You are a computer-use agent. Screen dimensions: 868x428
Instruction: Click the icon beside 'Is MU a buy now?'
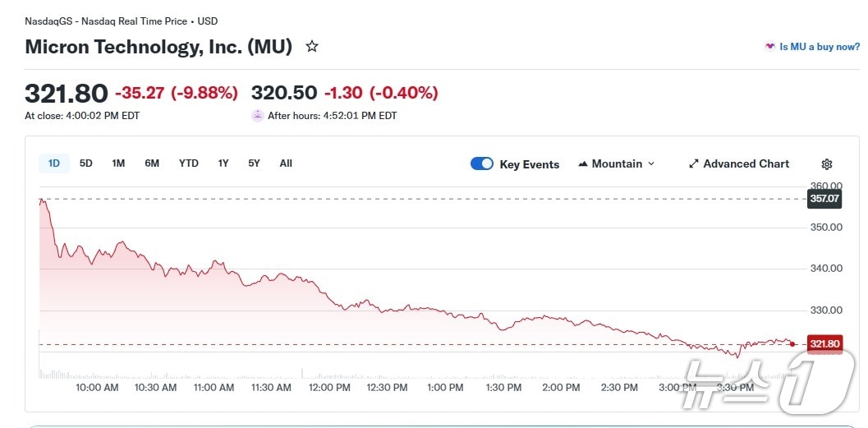click(x=769, y=47)
